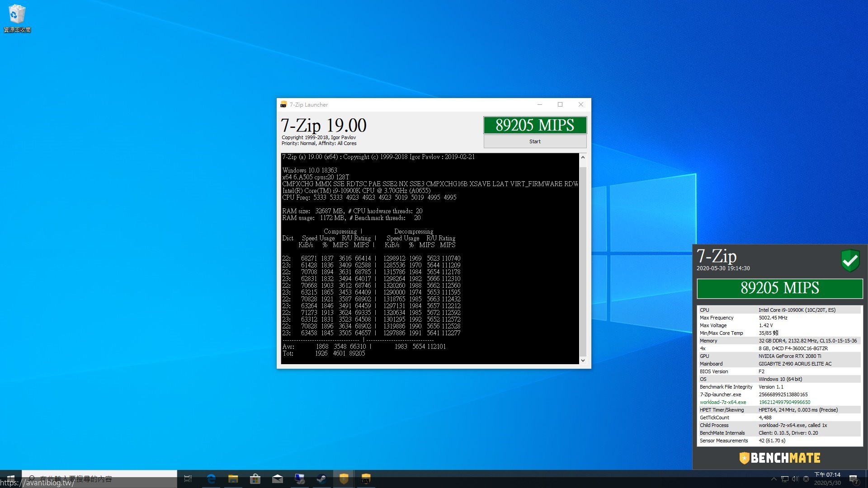
Task: Open the Windows Start menu
Action: (x=11, y=479)
